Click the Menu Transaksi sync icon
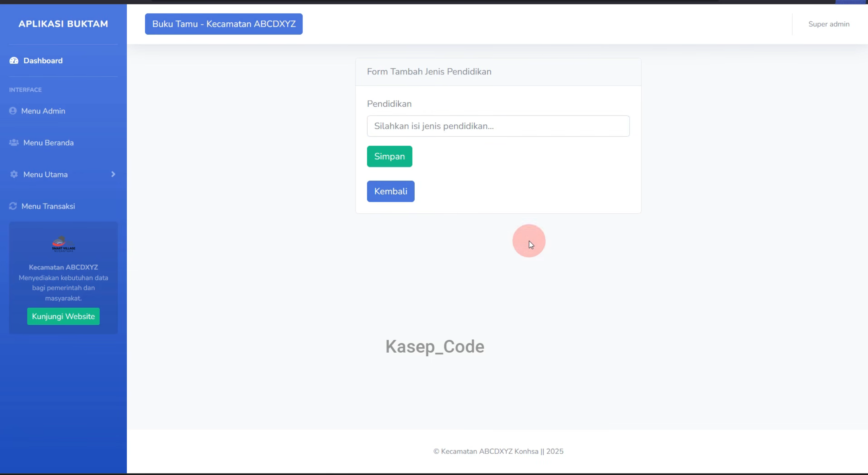This screenshot has width=868, height=475. [x=13, y=206]
